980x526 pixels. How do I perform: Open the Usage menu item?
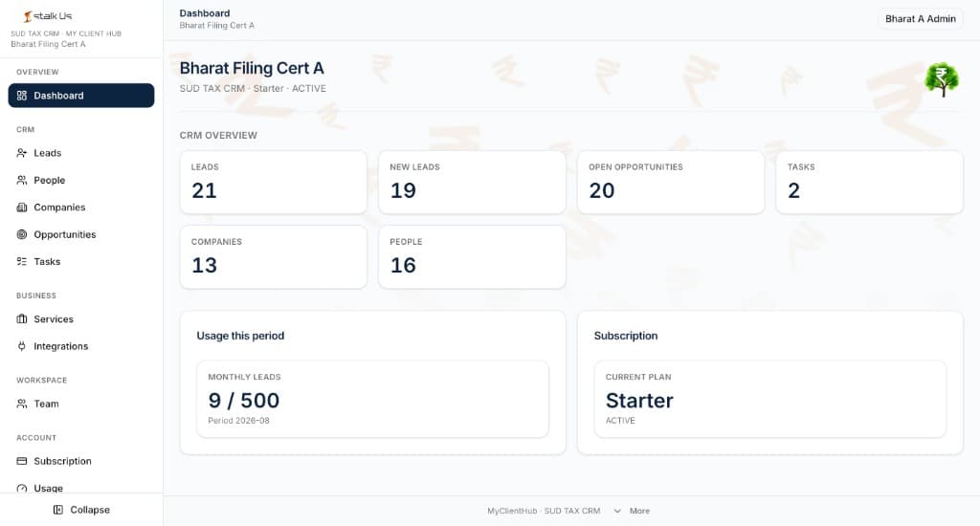click(x=81, y=488)
